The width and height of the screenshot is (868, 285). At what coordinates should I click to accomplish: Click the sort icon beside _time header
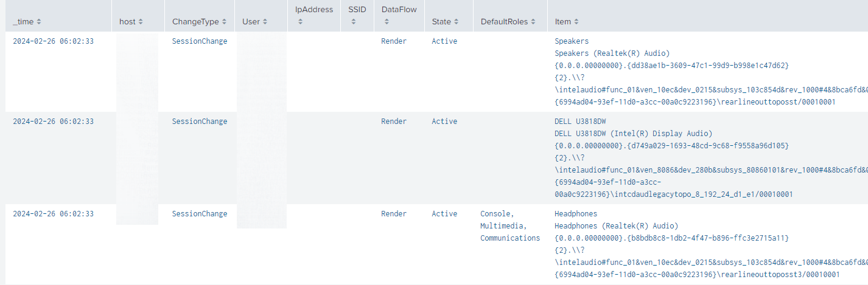pos(40,22)
